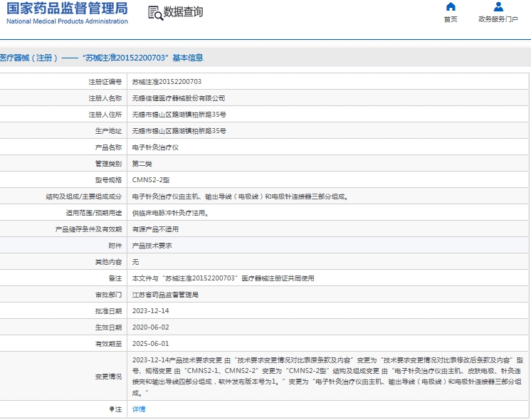Select the value 供临床电脉冲针灸疗法用
The image size is (531, 420).
170,213
